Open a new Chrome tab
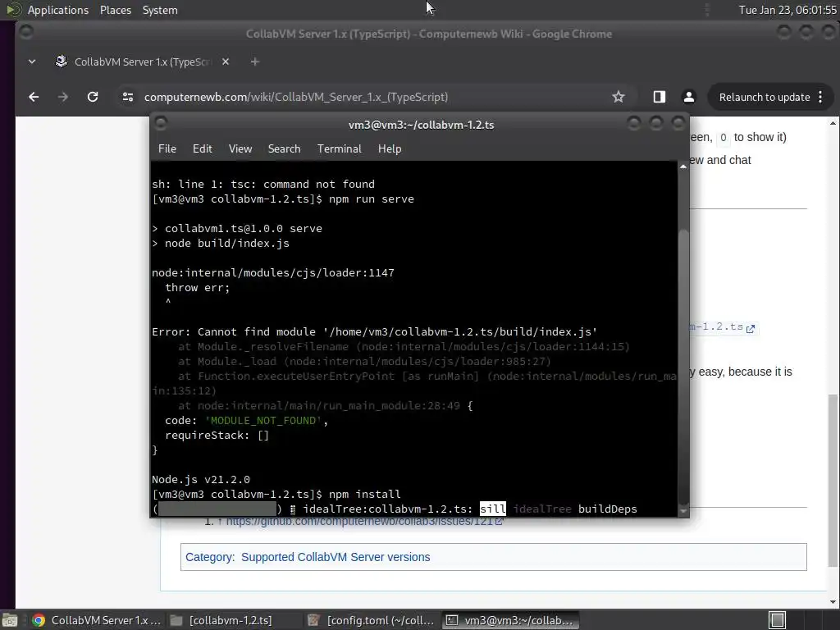The height and width of the screenshot is (630, 840). 255,62
